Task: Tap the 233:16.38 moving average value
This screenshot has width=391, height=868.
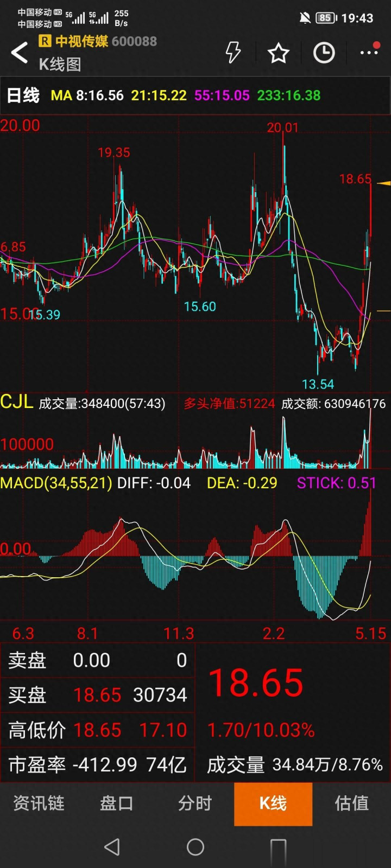Action: 288,95
